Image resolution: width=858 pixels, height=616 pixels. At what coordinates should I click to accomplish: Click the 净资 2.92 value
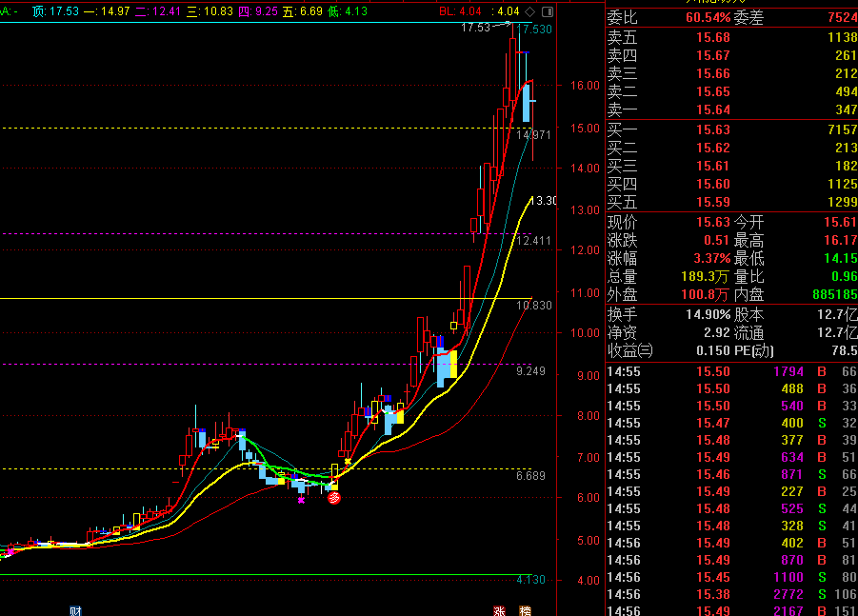717,332
